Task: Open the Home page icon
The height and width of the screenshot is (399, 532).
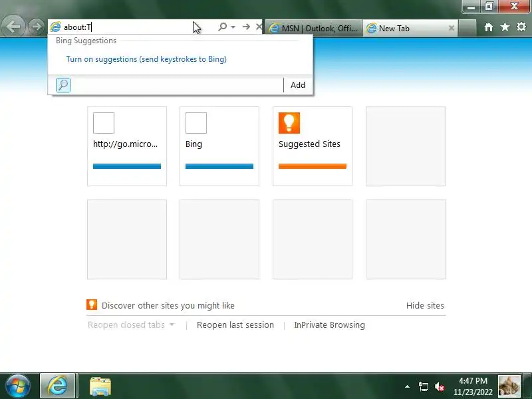Action: point(489,27)
